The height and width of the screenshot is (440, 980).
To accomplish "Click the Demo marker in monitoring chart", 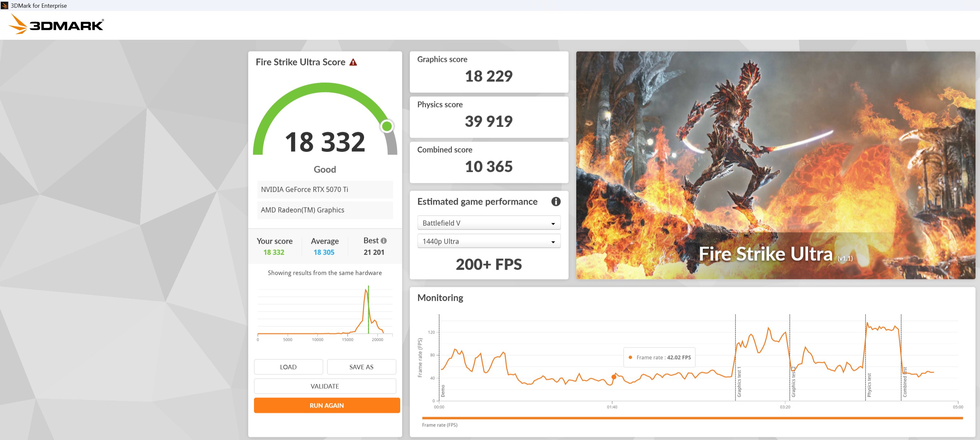I will click(439, 358).
